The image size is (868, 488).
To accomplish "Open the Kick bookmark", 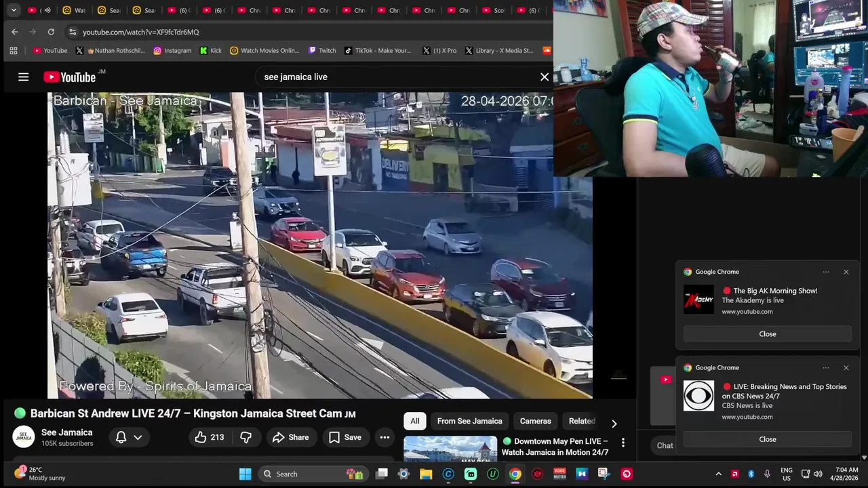I will click(211, 50).
